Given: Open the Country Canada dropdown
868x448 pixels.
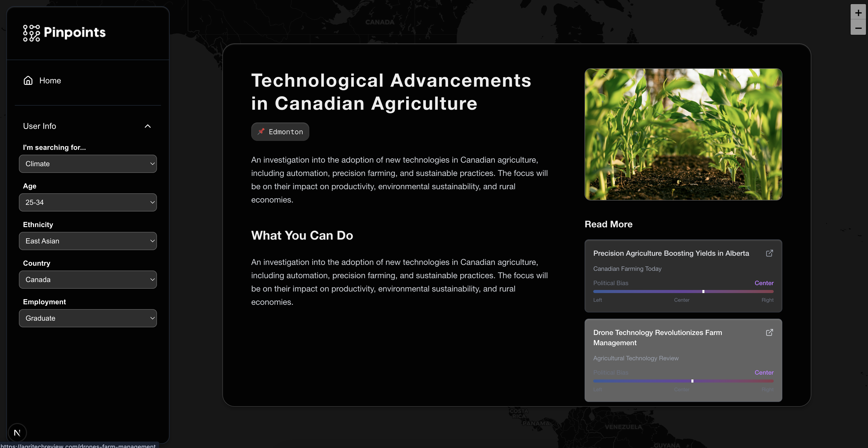Looking at the screenshot, I should [88, 279].
